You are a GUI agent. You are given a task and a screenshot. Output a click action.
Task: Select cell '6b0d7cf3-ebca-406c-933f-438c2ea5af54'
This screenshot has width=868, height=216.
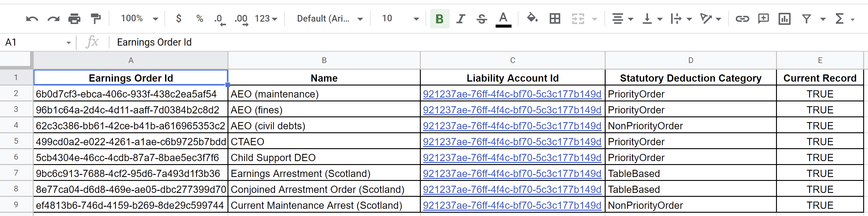click(131, 94)
